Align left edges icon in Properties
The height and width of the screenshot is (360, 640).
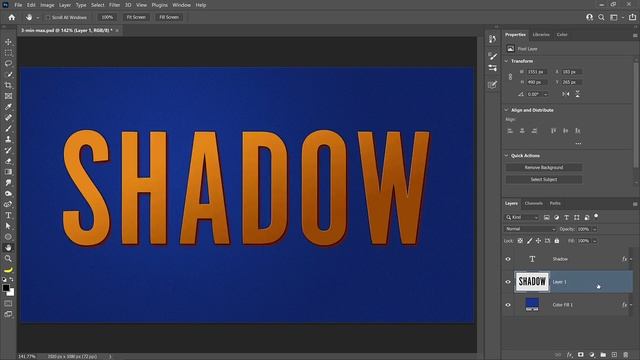pos(510,131)
